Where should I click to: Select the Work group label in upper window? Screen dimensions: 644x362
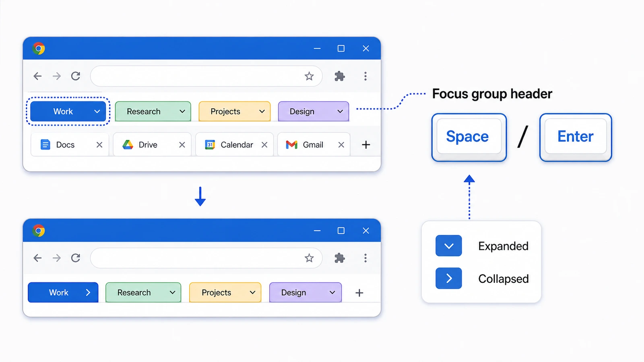pos(63,111)
